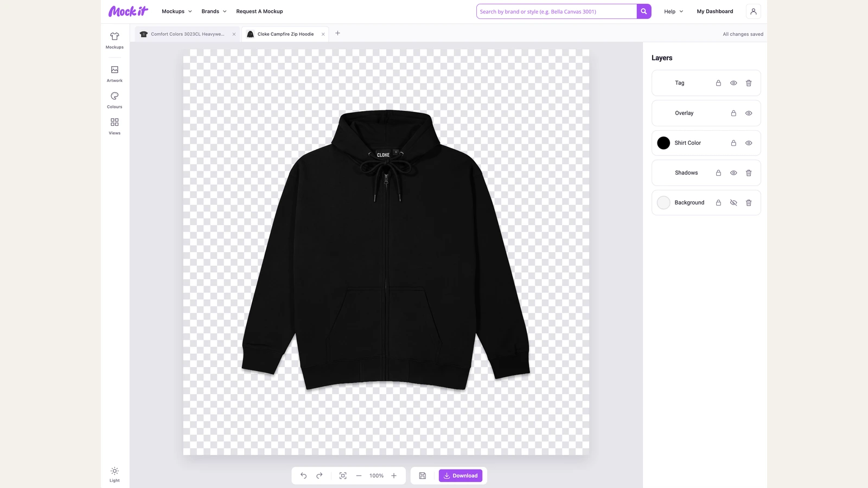Open the Colours sidebar panel

pos(114,100)
